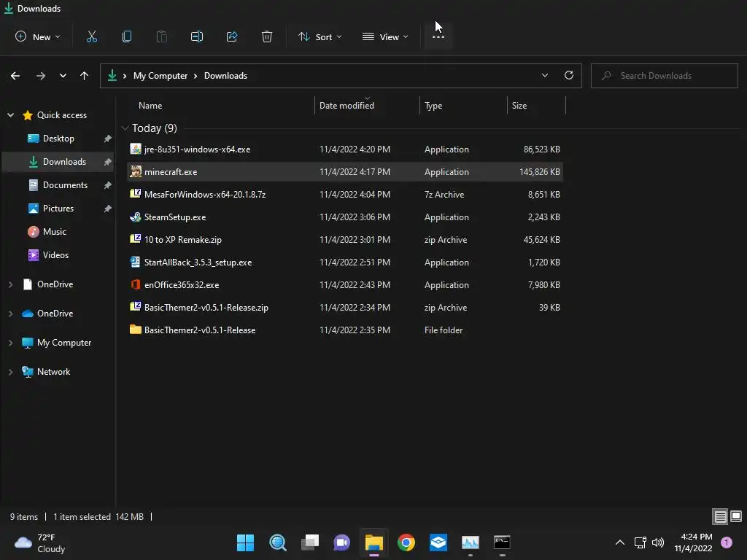Viewport: 747px width, 560px height.
Task: Click My Computer in address breadcrumb
Action: [160, 76]
